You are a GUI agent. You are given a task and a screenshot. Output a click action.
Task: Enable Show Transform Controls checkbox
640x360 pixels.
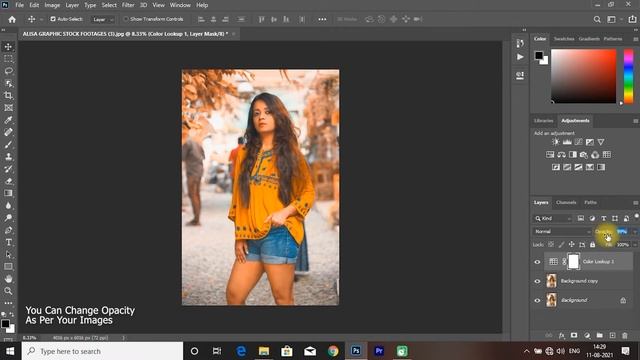(x=126, y=19)
